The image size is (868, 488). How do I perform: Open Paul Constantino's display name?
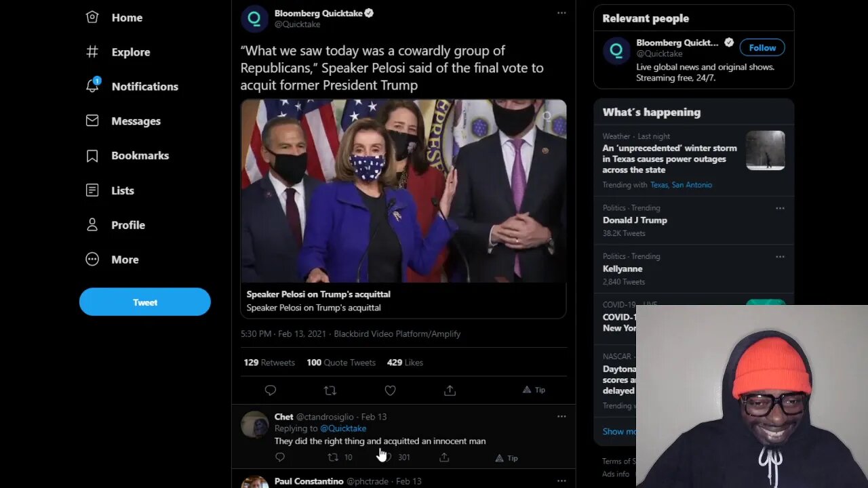point(309,481)
